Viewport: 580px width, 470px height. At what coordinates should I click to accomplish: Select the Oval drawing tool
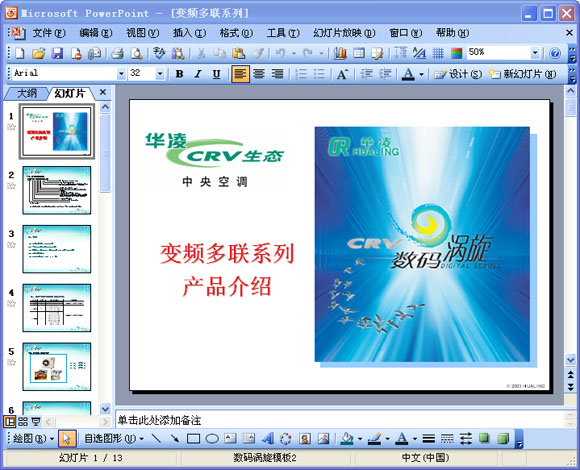point(212,439)
